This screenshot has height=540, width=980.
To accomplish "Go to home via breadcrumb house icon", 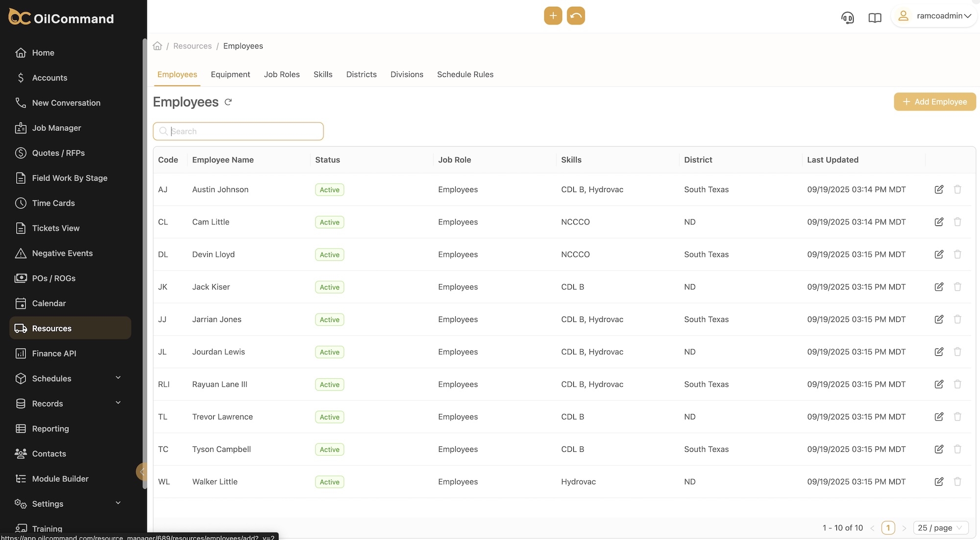I will tap(157, 46).
